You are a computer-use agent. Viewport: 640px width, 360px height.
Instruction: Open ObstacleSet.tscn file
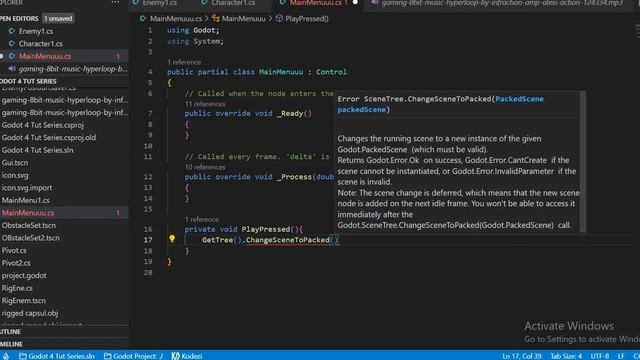point(29,225)
